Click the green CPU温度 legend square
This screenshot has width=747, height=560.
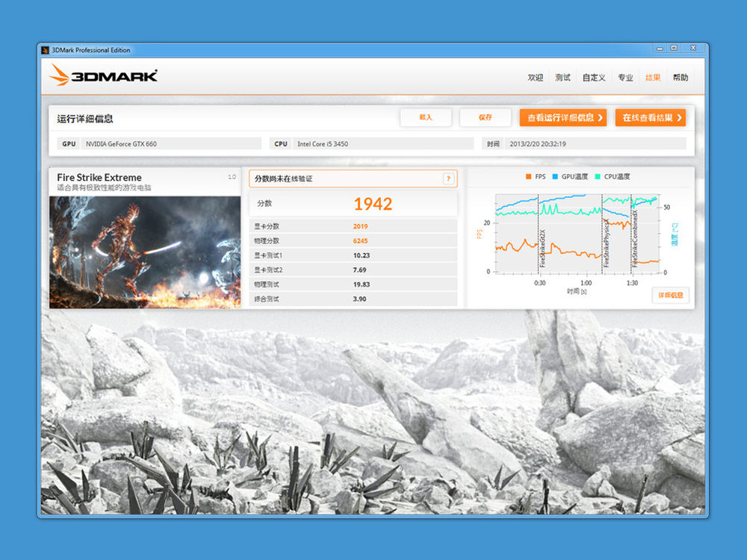[x=598, y=177]
